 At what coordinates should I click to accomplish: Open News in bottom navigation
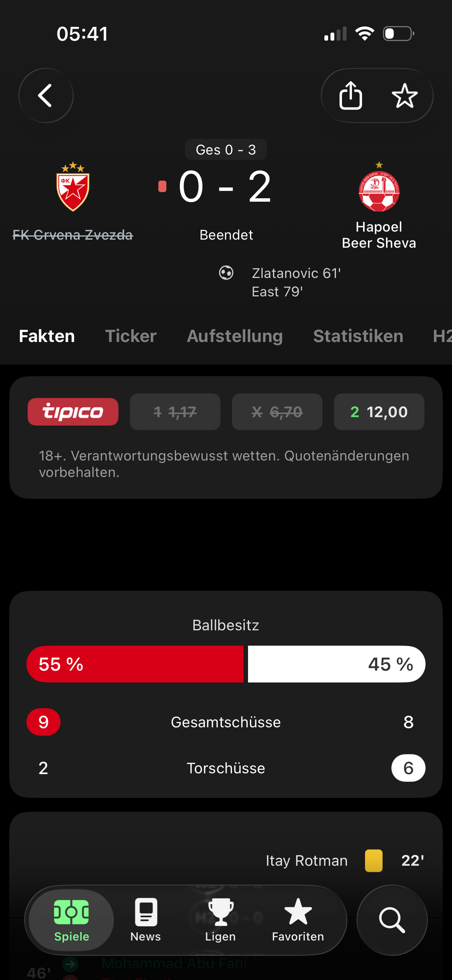pyautogui.click(x=146, y=920)
